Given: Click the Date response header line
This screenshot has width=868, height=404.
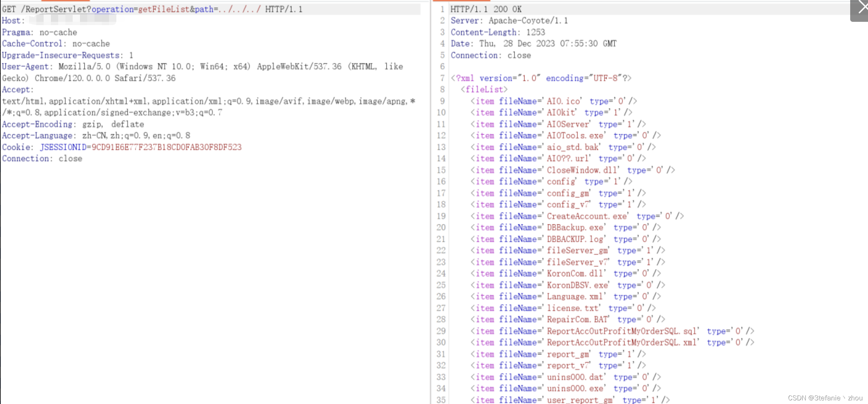Looking at the screenshot, I should pos(533,44).
